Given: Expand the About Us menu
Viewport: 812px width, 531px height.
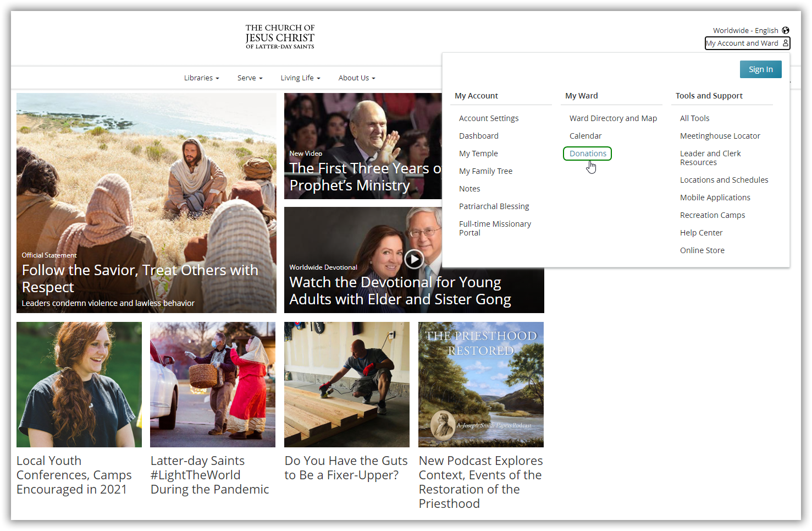Looking at the screenshot, I should coord(357,78).
